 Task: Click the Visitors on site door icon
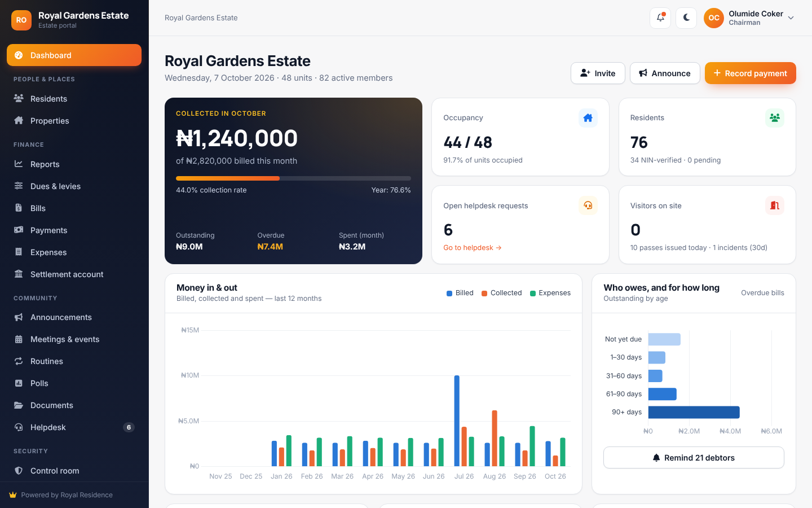[775, 205]
